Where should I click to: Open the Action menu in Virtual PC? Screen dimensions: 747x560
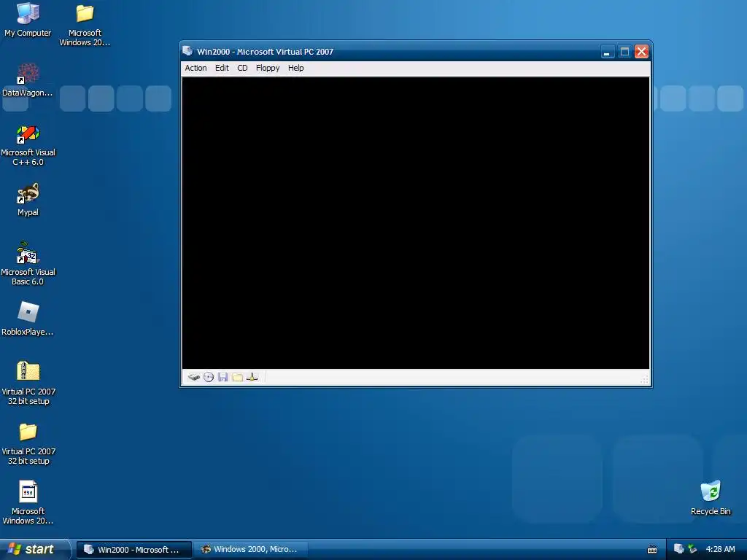click(196, 68)
